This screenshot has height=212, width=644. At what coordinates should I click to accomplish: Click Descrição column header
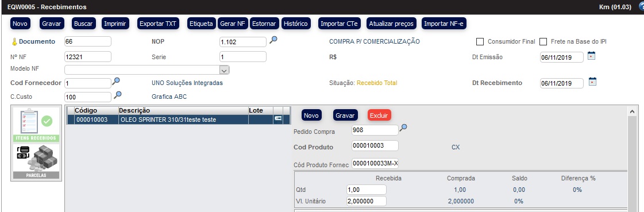pos(183,110)
